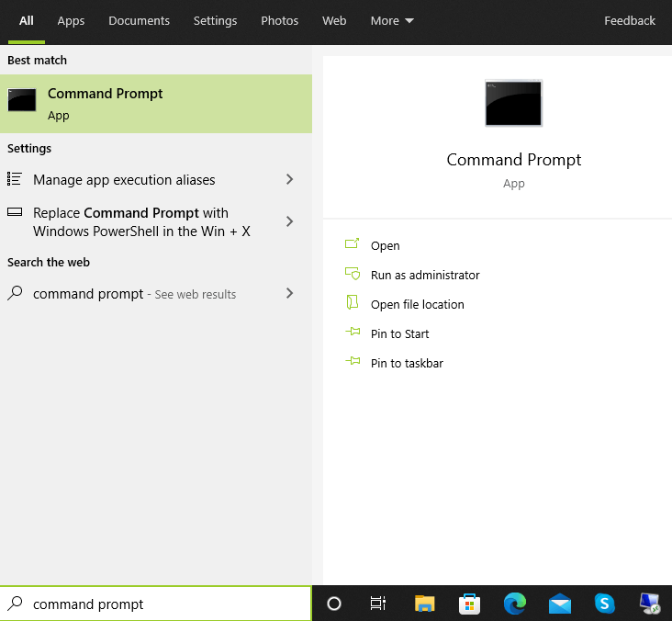
Task: Click the Command Prompt title in preview pane
Action: [513, 160]
